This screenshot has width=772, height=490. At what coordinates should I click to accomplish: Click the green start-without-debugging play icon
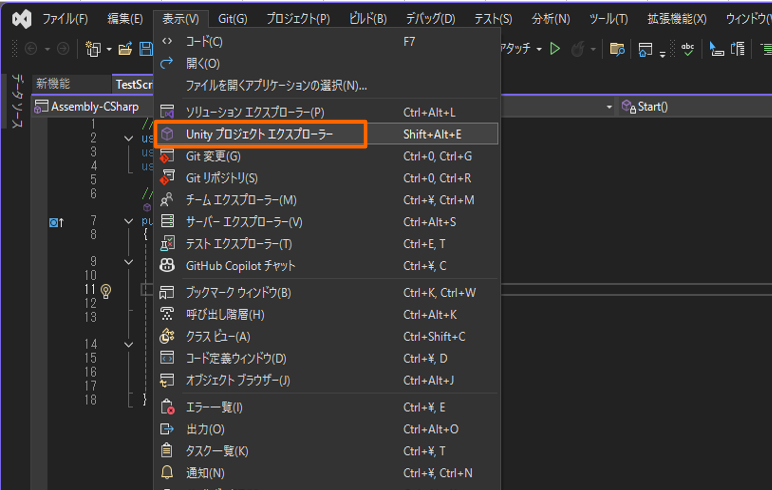[x=555, y=49]
